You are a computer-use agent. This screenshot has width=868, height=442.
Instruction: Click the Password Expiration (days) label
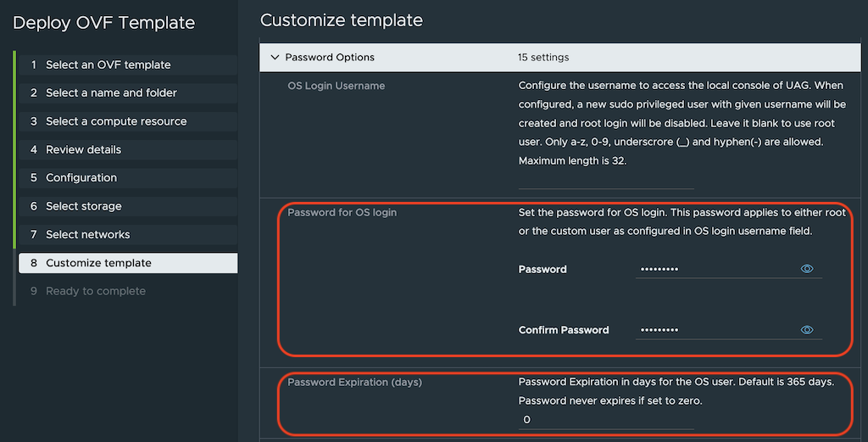(354, 382)
